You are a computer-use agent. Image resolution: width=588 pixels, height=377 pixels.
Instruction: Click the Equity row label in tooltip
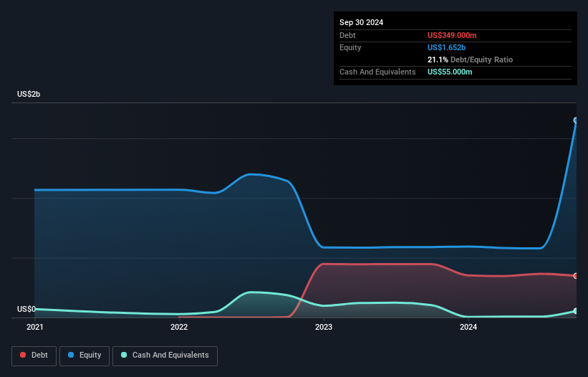pos(350,47)
